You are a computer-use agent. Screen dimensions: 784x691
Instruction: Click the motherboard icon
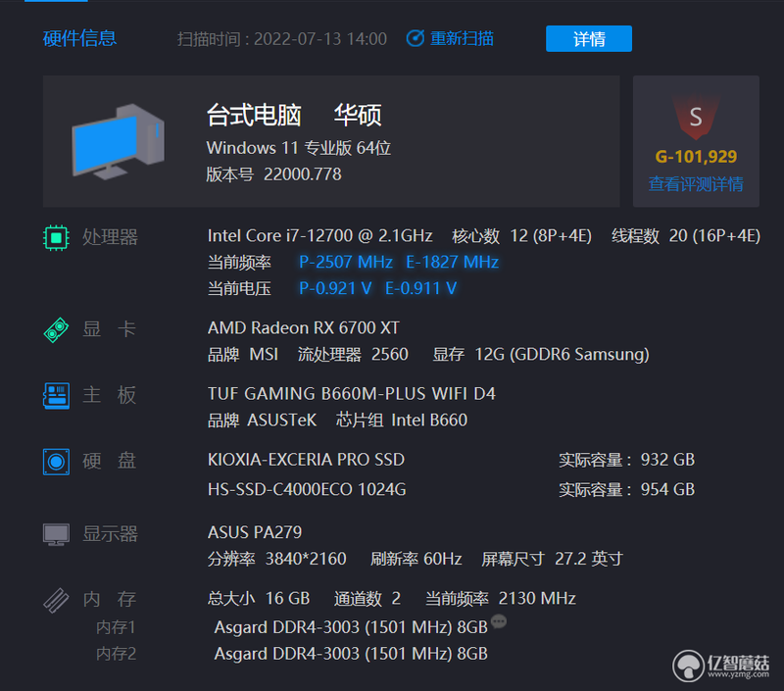coord(56,396)
